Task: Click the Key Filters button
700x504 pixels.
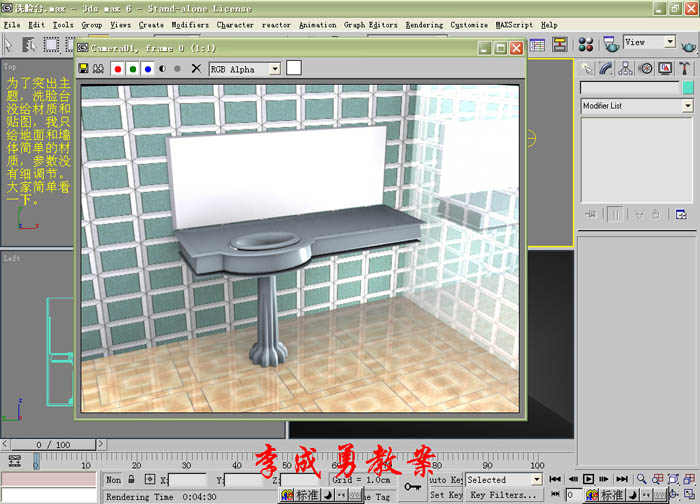Action: pyautogui.click(x=503, y=495)
